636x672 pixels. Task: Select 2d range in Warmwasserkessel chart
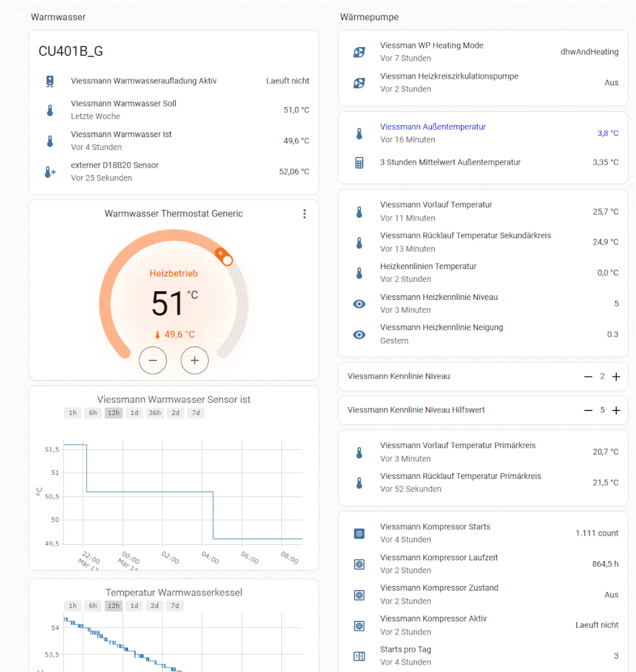(154, 605)
